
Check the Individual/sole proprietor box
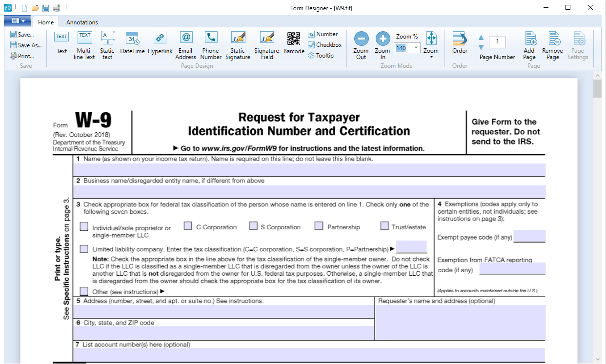(84, 226)
